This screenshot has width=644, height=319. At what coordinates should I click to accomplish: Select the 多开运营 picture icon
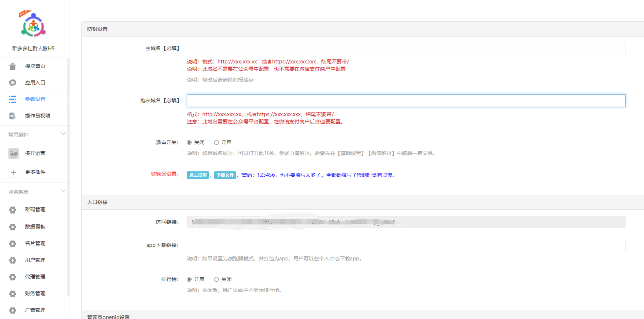point(13,153)
